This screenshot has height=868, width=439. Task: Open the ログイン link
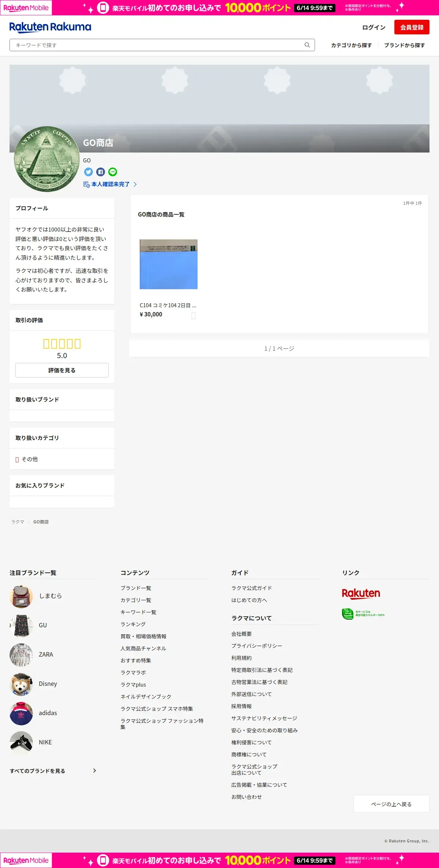point(374,27)
